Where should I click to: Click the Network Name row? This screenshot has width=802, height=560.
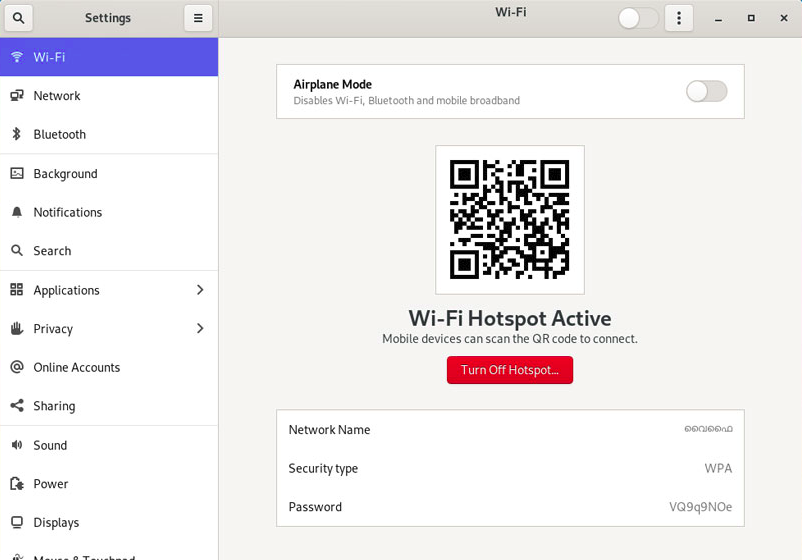(x=510, y=430)
